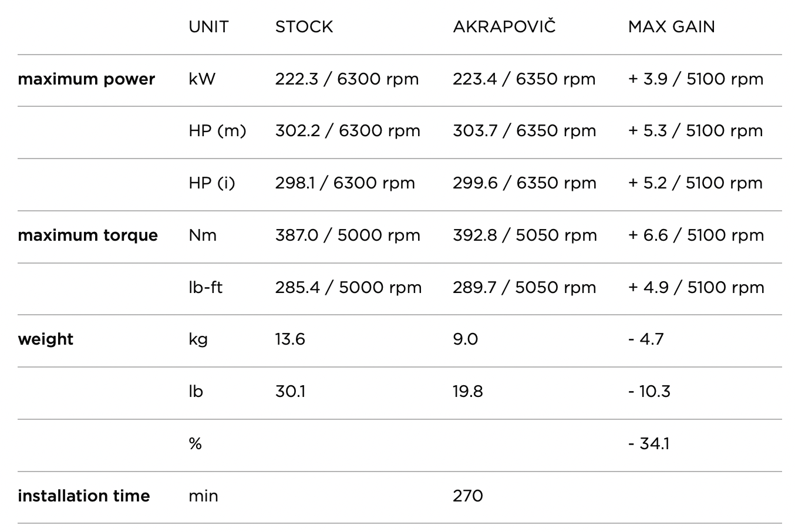Select the stock weight value 13.6

[x=290, y=339]
